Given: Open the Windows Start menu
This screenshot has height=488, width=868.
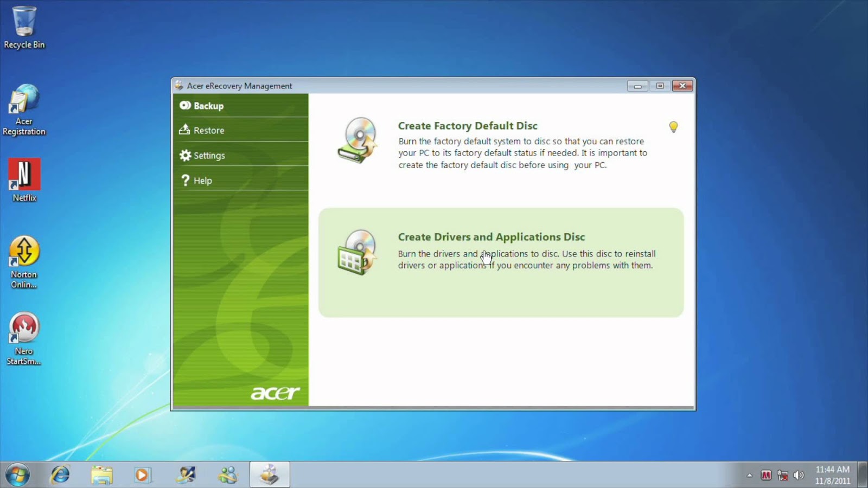Looking at the screenshot, I should click(17, 475).
